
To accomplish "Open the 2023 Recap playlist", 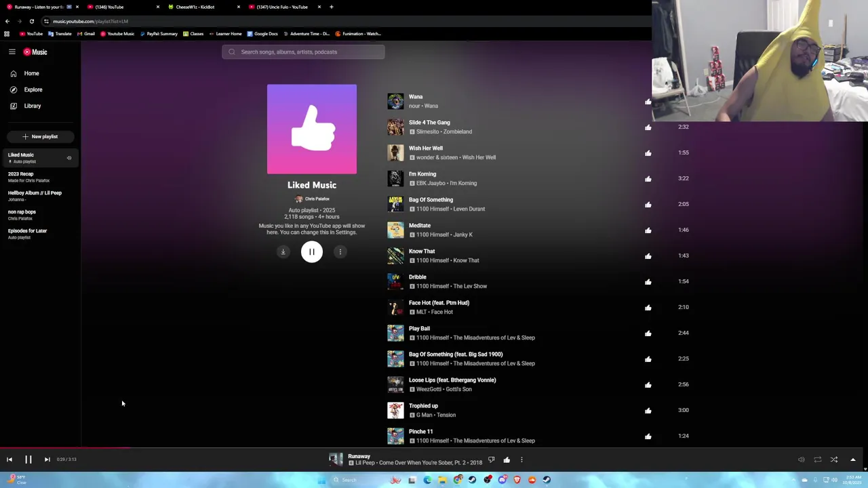I will point(40,177).
